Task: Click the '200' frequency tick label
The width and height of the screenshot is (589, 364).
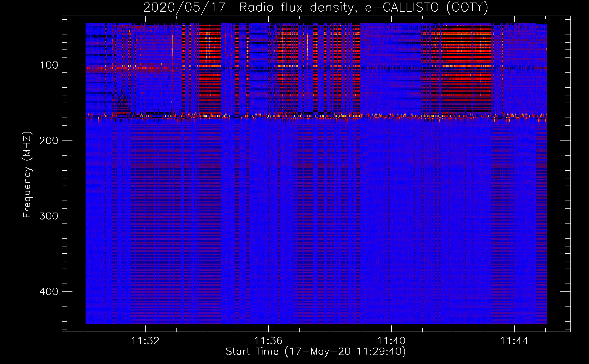Action: click(x=49, y=141)
